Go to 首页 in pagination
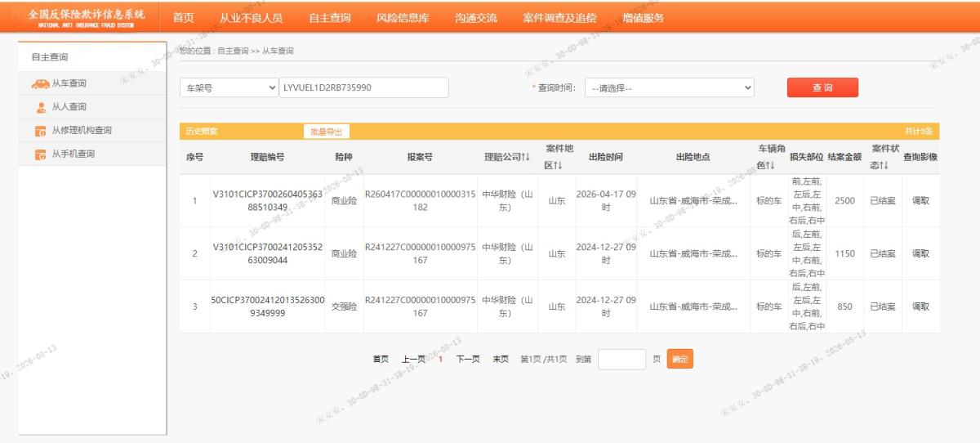 click(381, 359)
